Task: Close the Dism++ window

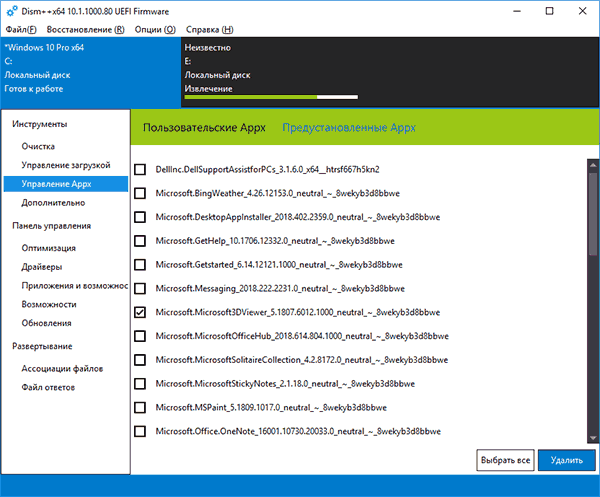Action: tap(582, 11)
